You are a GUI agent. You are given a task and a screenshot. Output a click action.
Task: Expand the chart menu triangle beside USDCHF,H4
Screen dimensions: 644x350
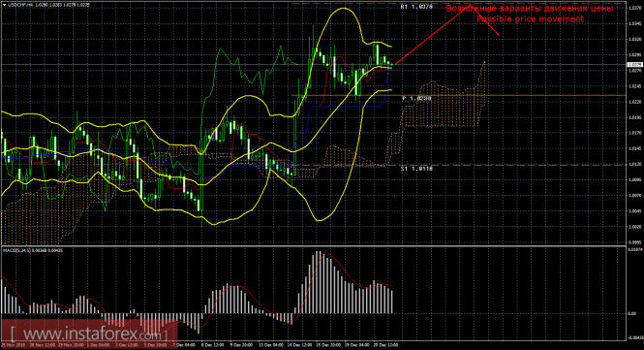4,5
